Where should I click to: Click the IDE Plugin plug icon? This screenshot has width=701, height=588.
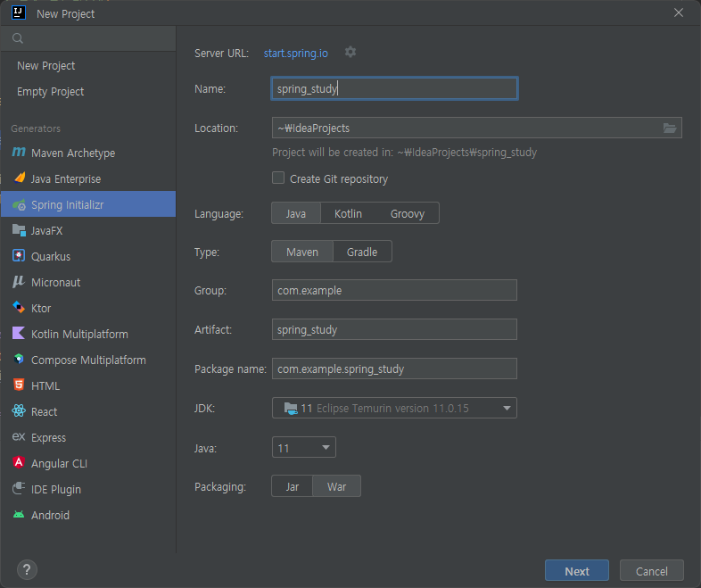tap(19, 488)
